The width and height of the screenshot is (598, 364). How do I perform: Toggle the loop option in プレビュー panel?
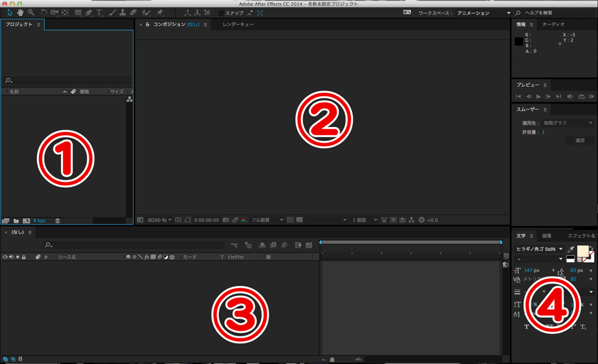(580, 97)
